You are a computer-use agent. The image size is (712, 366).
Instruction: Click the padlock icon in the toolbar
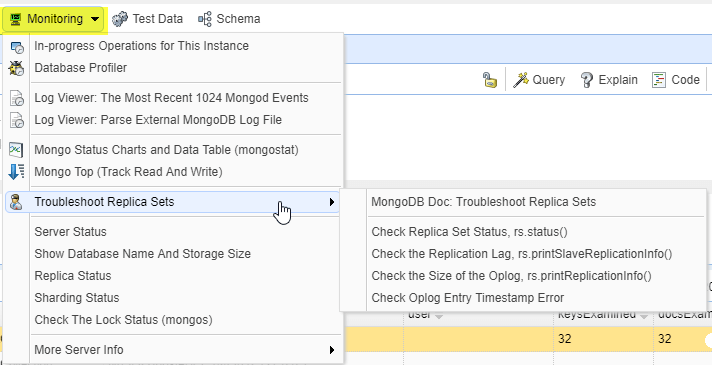(x=490, y=80)
